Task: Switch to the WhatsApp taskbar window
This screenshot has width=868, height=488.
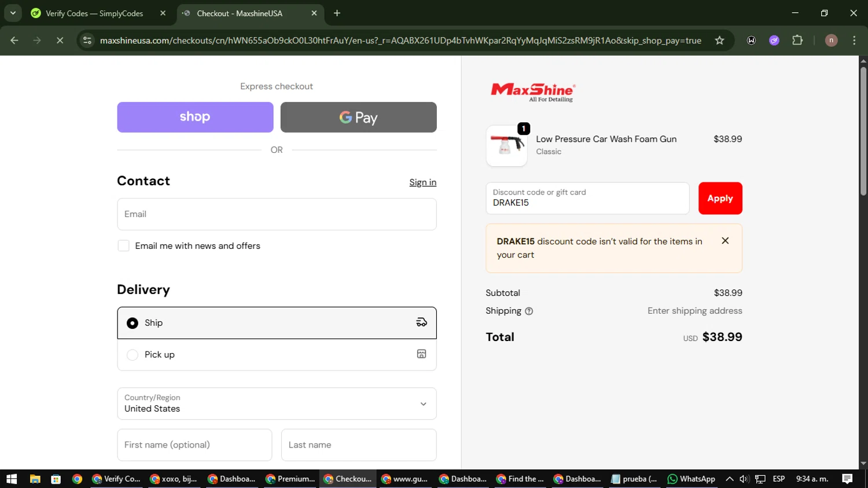Action: tap(692, 479)
